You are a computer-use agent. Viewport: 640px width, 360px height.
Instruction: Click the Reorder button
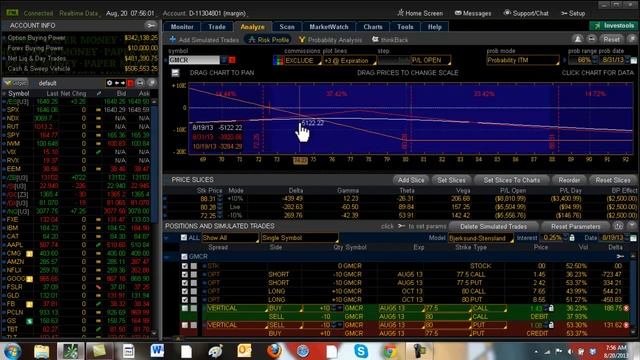[569, 180]
